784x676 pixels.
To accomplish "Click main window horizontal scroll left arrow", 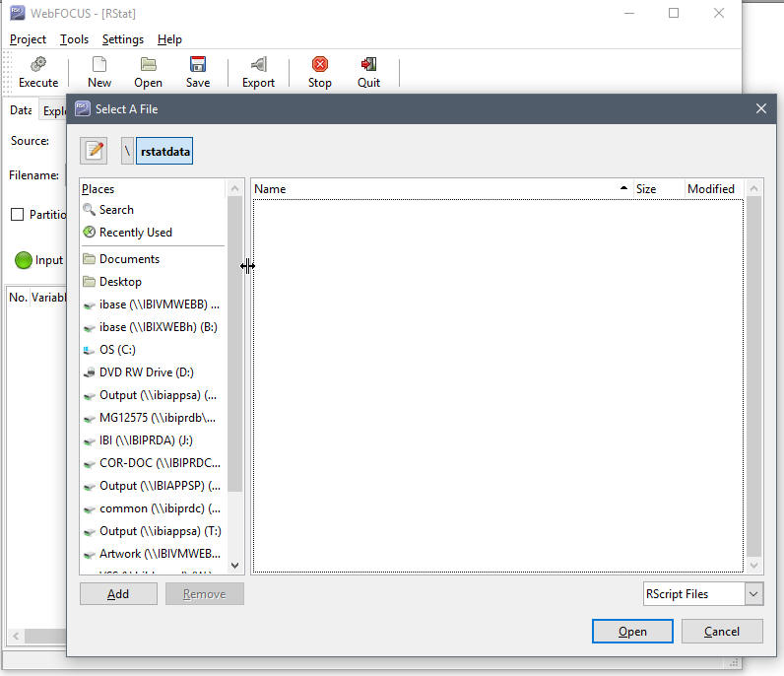I will pos(16,636).
